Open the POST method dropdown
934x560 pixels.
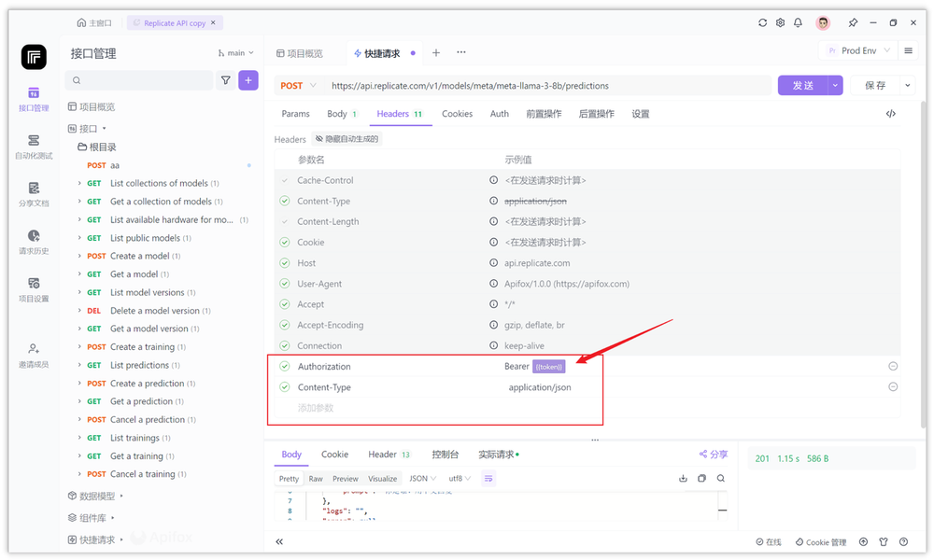[x=297, y=84]
